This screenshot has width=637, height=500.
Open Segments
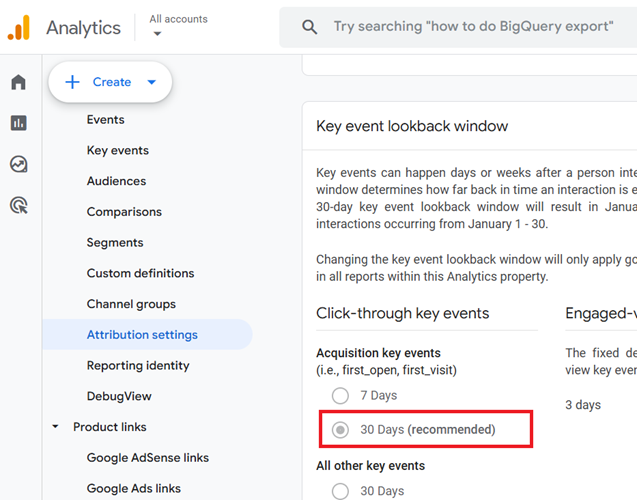click(x=115, y=242)
